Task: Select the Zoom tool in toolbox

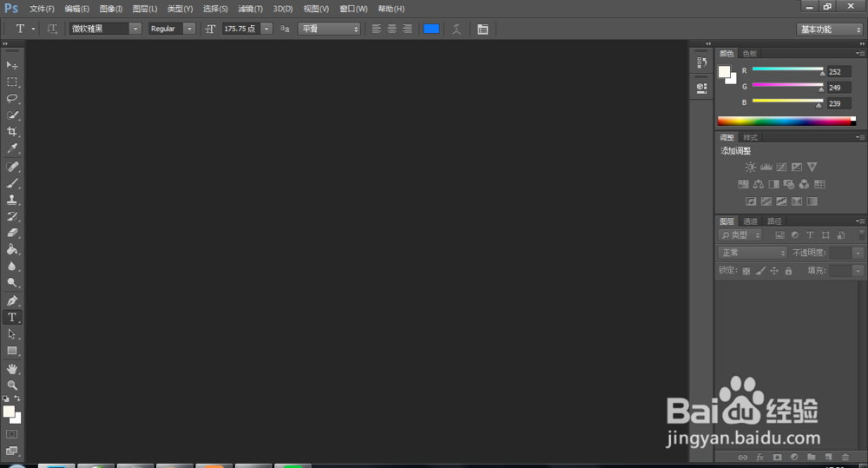Action: [11, 386]
